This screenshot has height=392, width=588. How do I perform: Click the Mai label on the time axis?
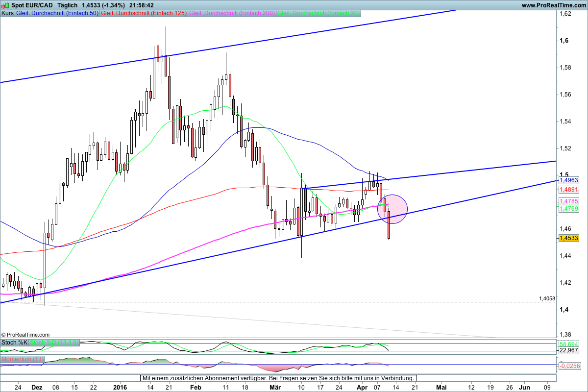tap(441, 387)
